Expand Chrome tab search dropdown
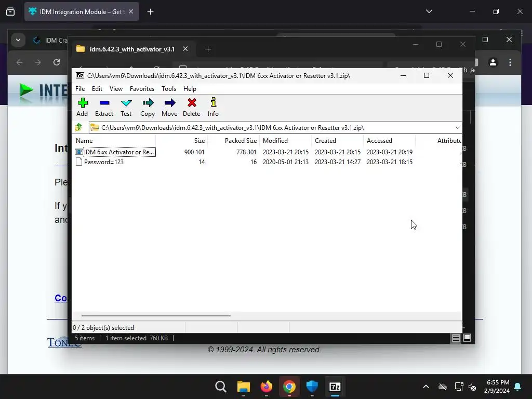The image size is (532, 399). 18,40
